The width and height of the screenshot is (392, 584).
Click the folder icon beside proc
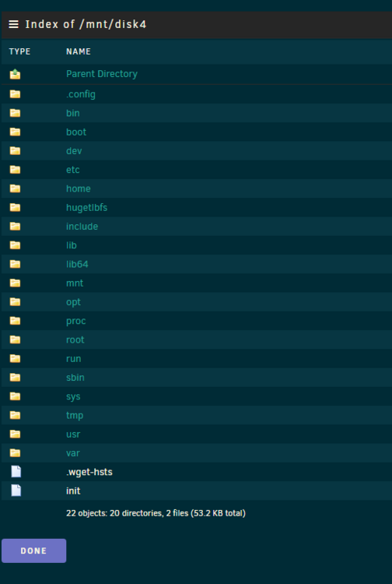tap(16, 321)
